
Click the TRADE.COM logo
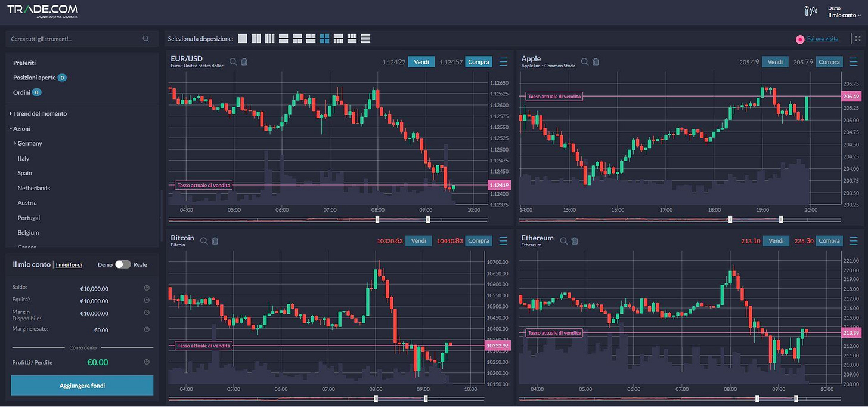[x=42, y=11]
